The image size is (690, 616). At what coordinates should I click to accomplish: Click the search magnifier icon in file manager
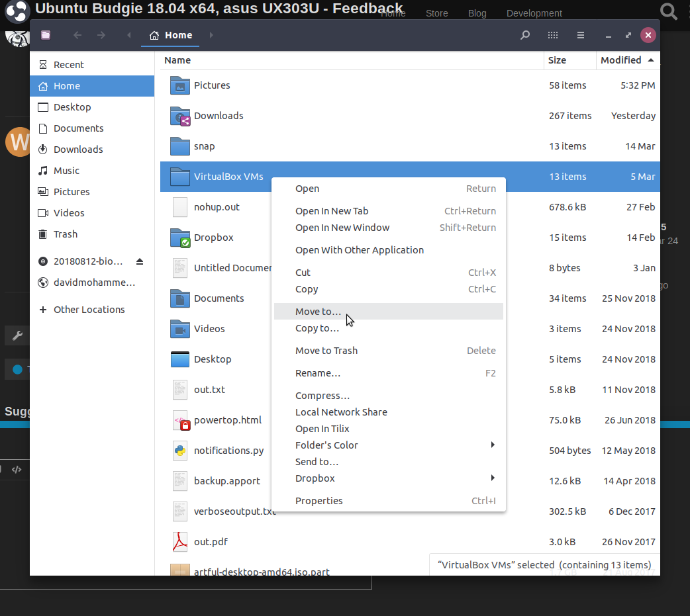pyautogui.click(x=525, y=35)
